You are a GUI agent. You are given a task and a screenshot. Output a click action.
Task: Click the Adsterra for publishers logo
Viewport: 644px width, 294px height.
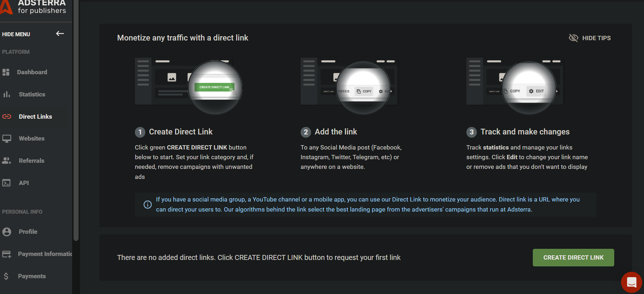pos(34,7)
